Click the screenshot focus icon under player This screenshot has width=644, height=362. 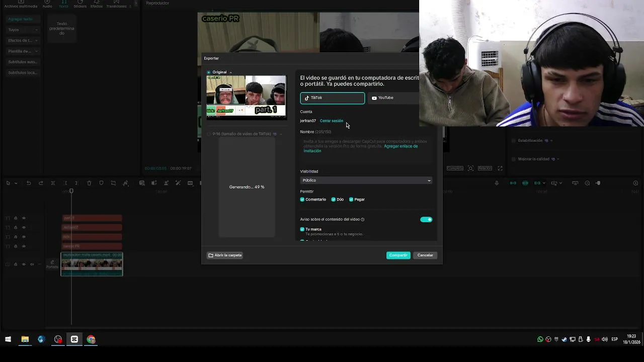click(x=470, y=168)
